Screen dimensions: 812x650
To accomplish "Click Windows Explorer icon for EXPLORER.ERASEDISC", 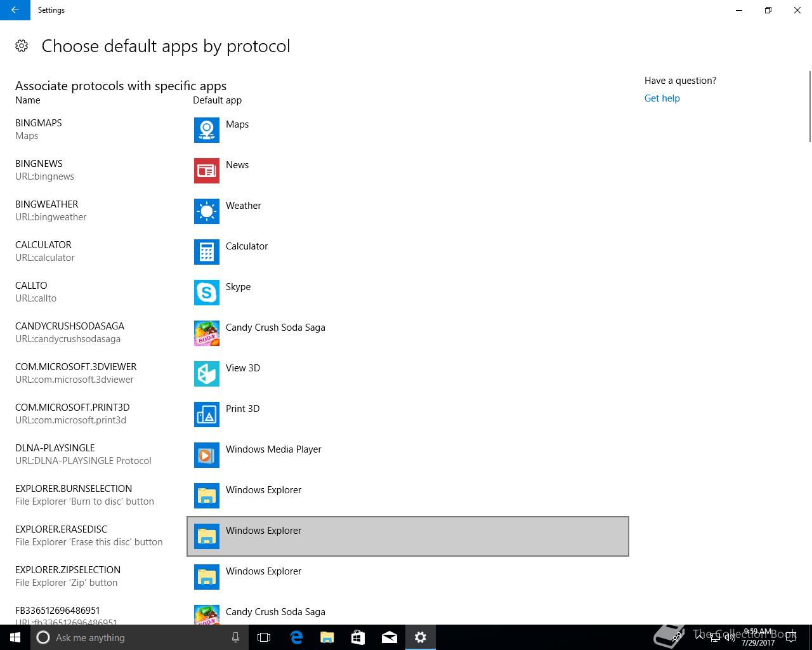I will click(207, 536).
